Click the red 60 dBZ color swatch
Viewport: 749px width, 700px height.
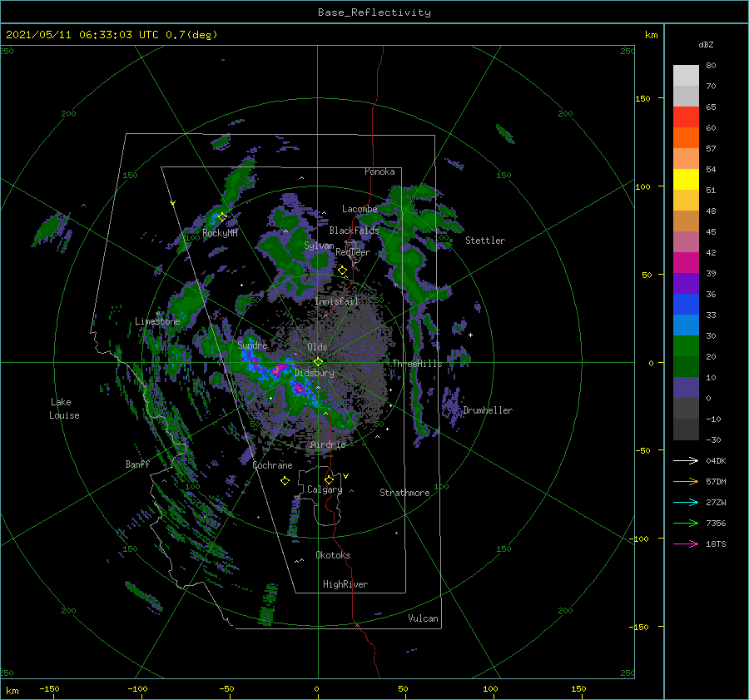[686, 117]
